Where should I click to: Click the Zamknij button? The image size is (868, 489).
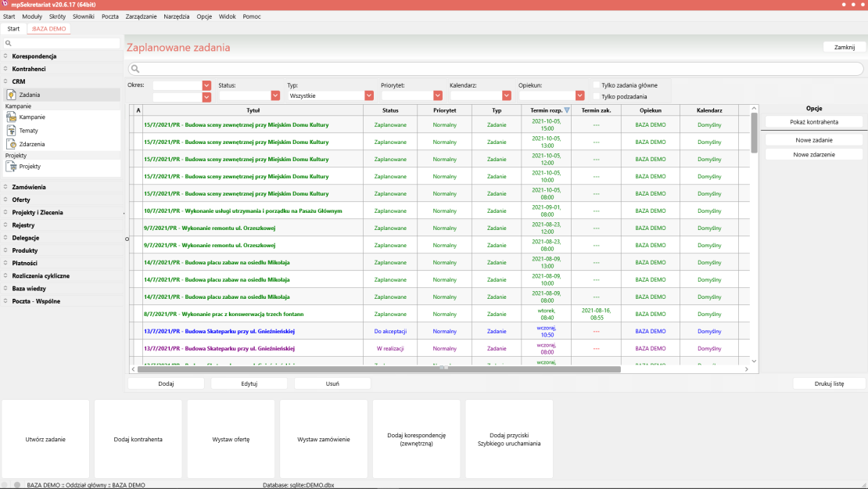click(845, 47)
